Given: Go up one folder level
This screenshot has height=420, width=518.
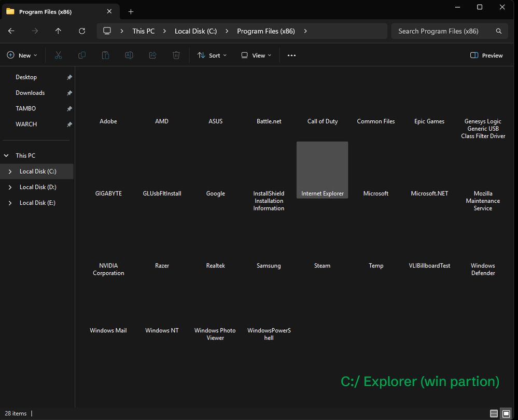Looking at the screenshot, I should coord(58,31).
